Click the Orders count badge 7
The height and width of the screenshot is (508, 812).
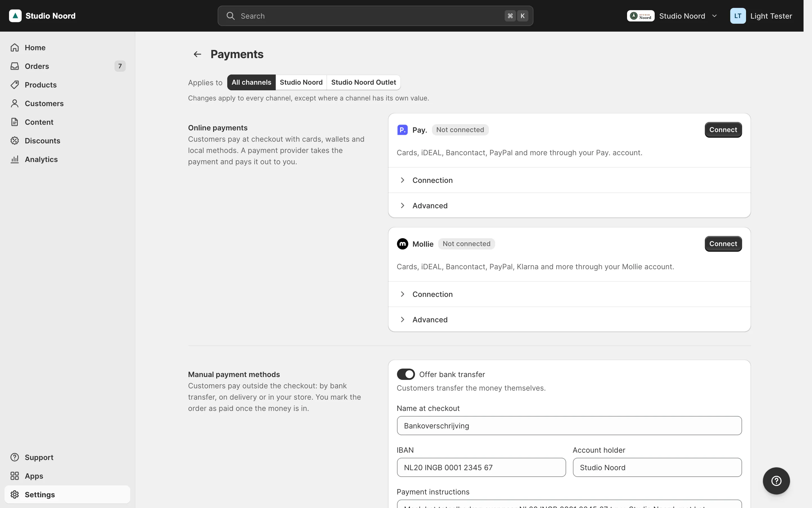(120, 66)
